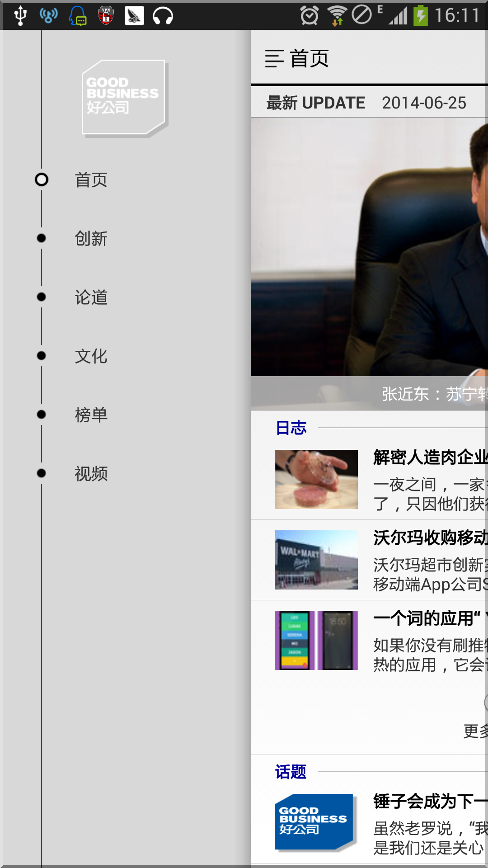Image resolution: width=488 pixels, height=868 pixels.
Task: Tap the hamburger menu icon beside 首页
Action: [x=274, y=59]
